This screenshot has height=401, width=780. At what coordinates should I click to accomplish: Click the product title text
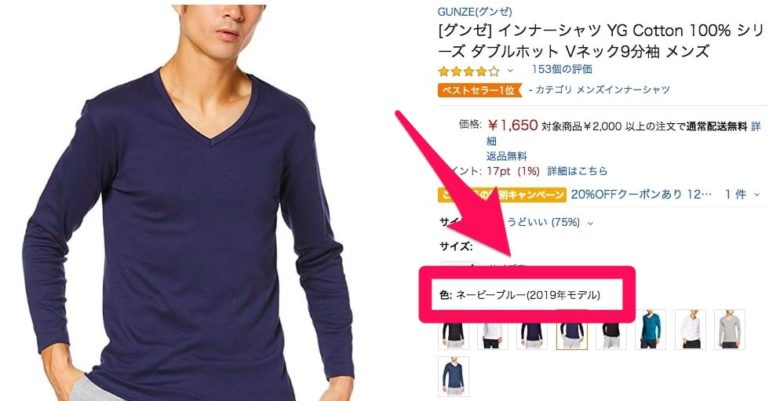click(x=600, y=41)
